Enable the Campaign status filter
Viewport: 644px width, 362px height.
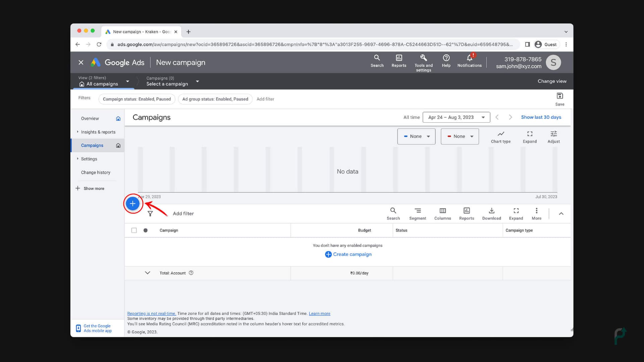click(137, 99)
